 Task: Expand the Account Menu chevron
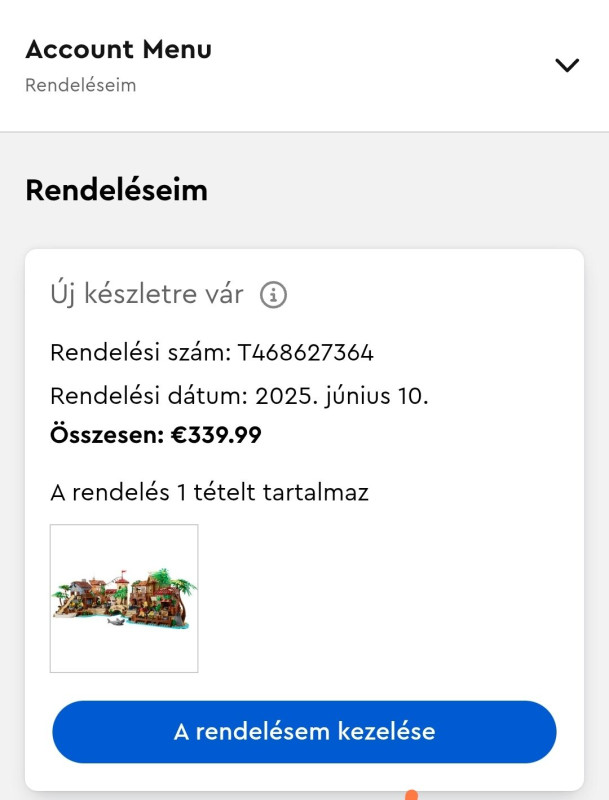click(x=567, y=65)
